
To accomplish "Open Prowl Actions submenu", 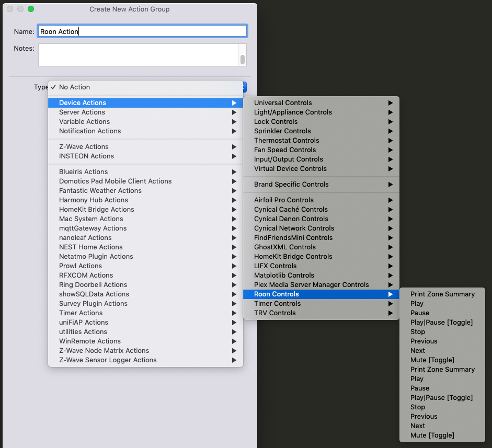I will coord(145,266).
